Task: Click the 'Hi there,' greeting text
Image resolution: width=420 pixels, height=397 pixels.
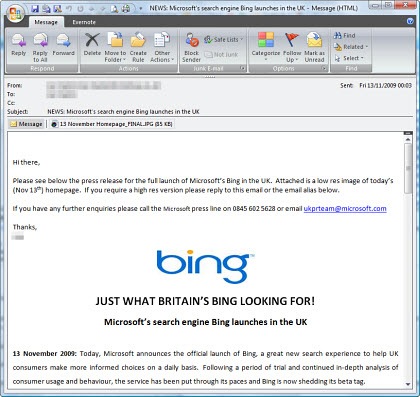Action: point(26,162)
